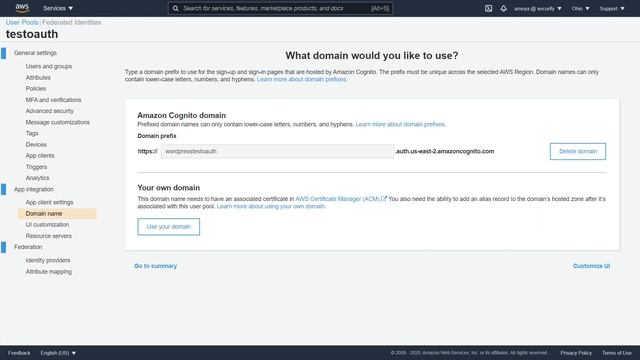Open the Terms of Use footer link

[x=617, y=353]
